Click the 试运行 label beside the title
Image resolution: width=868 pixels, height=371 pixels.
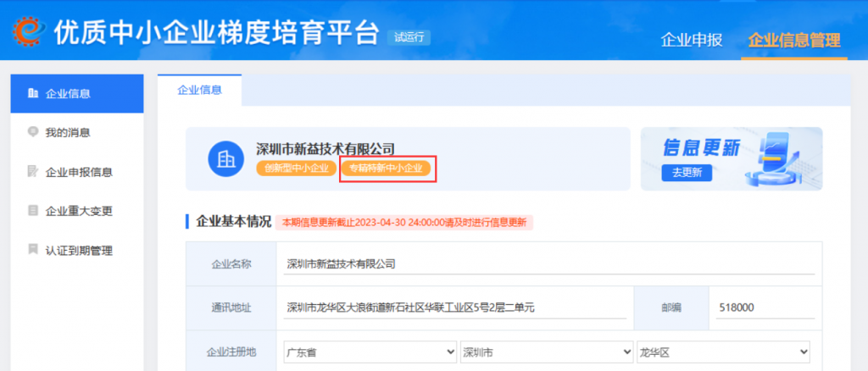point(409,37)
